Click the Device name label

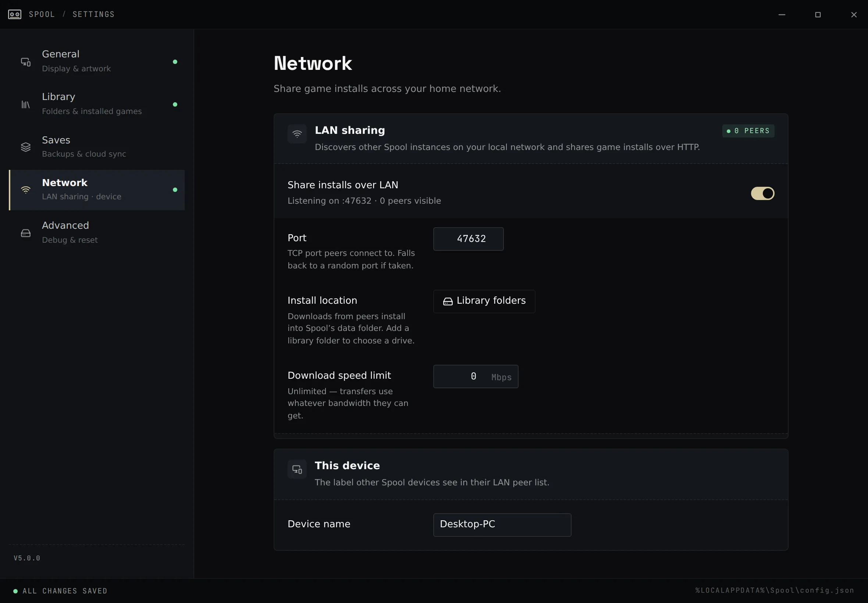tap(319, 524)
